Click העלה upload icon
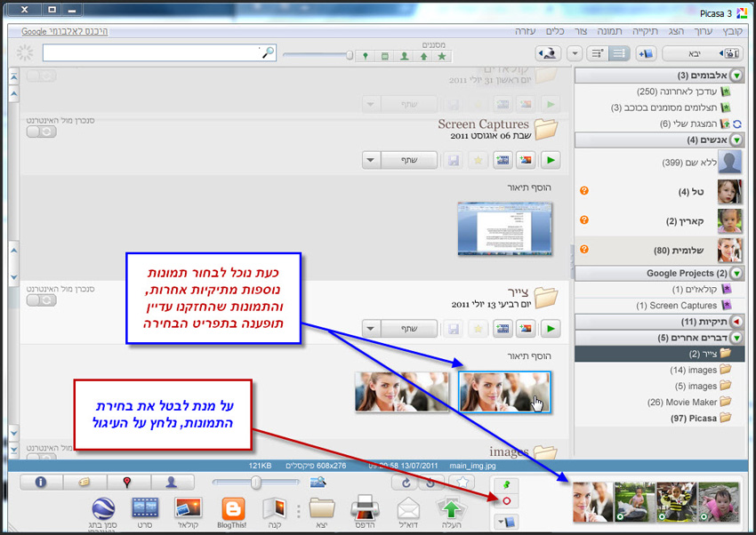The width and height of the screenshot is (756, 535). [x=451, y=513]
